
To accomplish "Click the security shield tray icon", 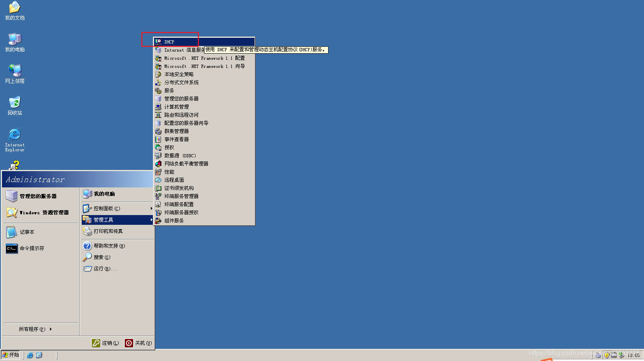I will 607,355.
